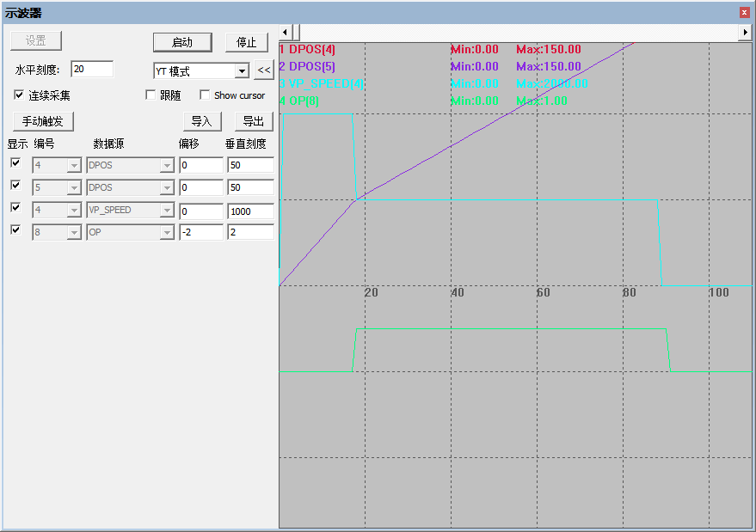The height and width of the screenshot is (532, 756).
Task: Open the YT 模式 mode dropdown
Action: tap(242, 70)
